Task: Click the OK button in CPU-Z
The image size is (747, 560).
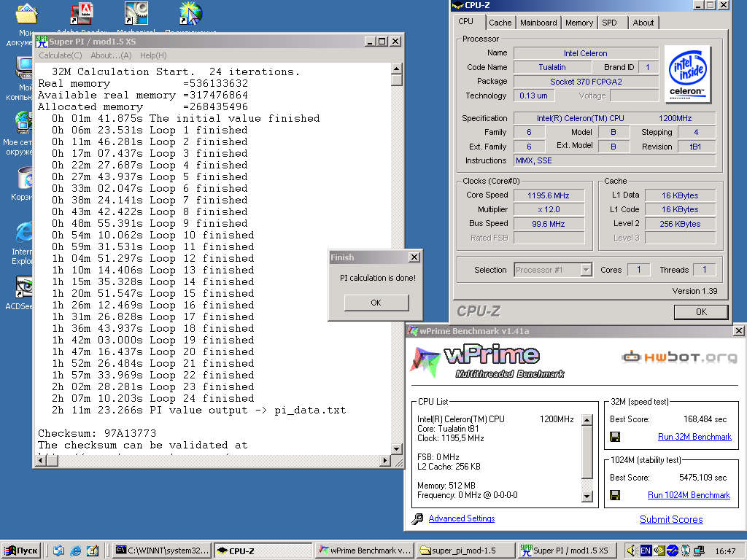Action: (x=701, y=312)
